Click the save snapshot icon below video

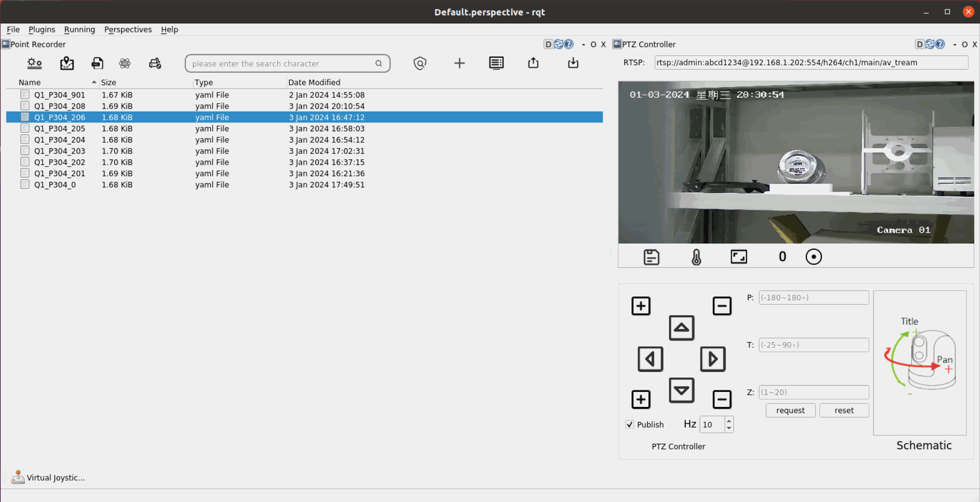651,257
